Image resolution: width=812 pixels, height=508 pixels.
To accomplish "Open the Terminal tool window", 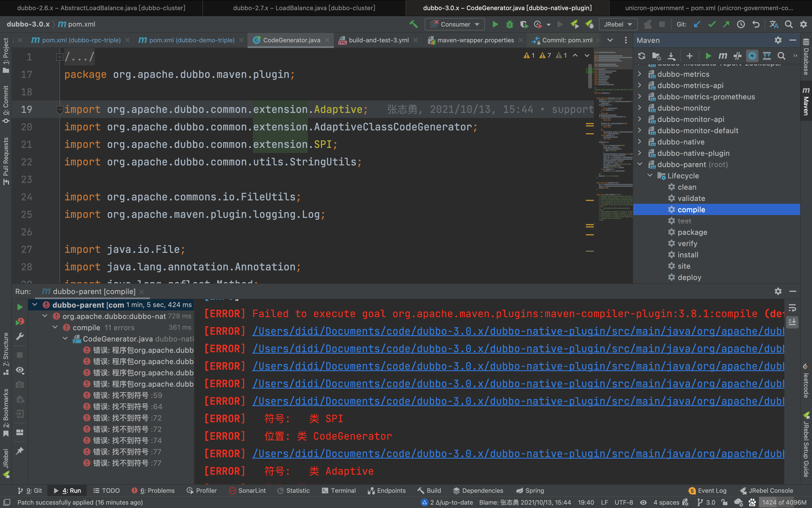I will click(339, 491).
